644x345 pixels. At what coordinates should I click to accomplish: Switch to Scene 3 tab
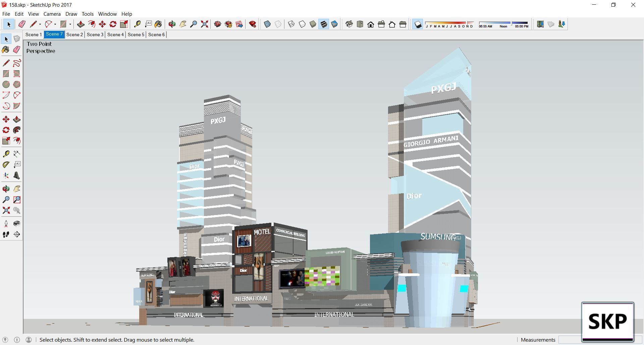click(x=95, y=34)
